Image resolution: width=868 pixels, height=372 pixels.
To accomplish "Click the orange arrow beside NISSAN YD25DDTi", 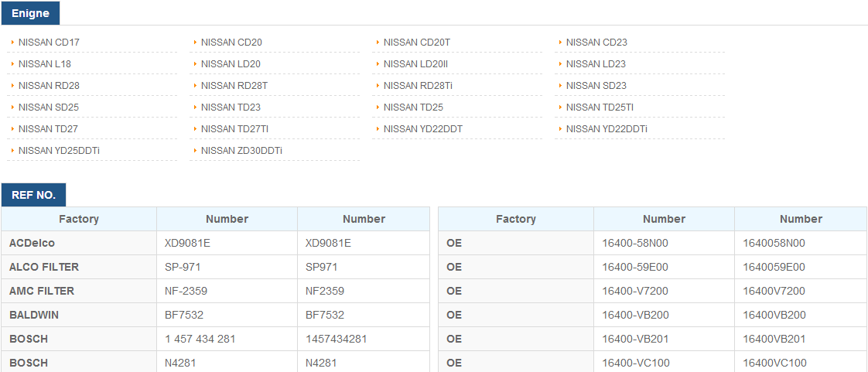I will click(12, 150).
